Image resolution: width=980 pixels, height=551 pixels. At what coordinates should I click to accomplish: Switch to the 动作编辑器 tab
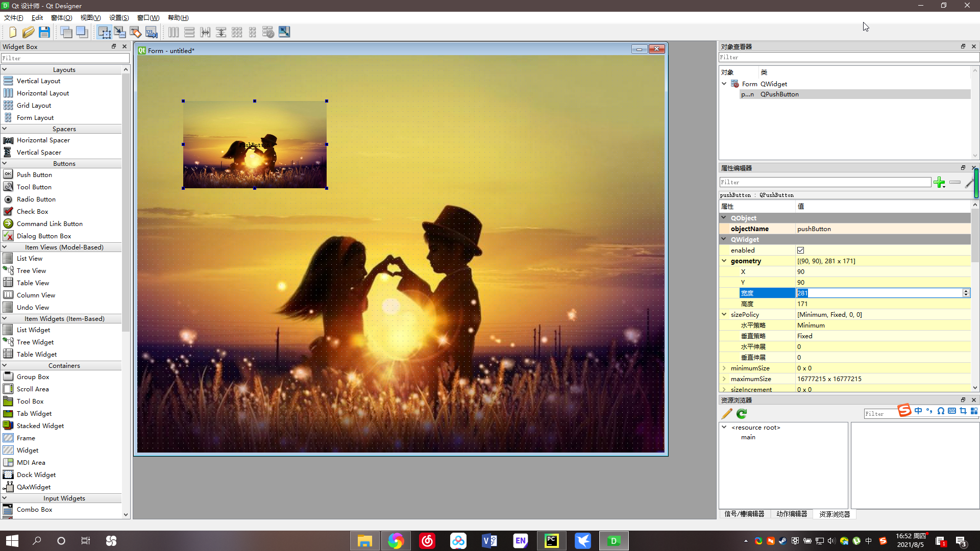point(792,514)
